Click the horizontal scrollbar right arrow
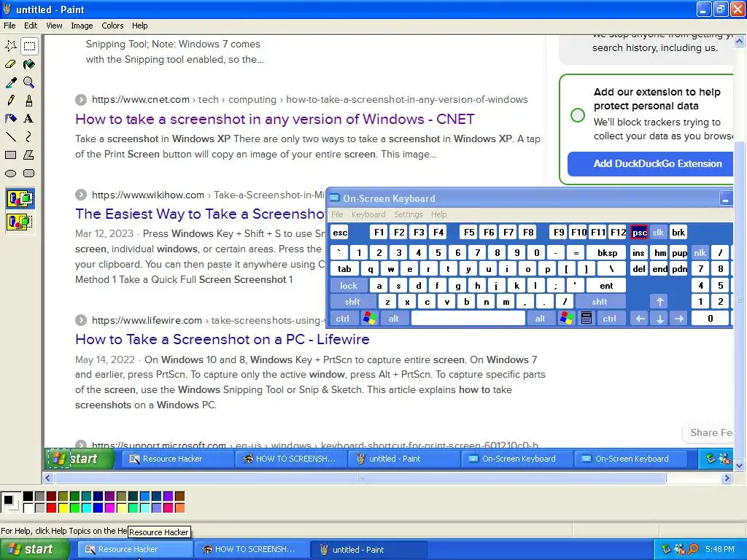Image resolution: width=747 pixels, height=560 pixels. (727, 478)
